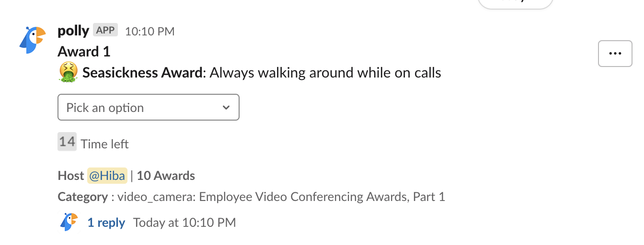Click the nauseated face emoji

[68, 73]
